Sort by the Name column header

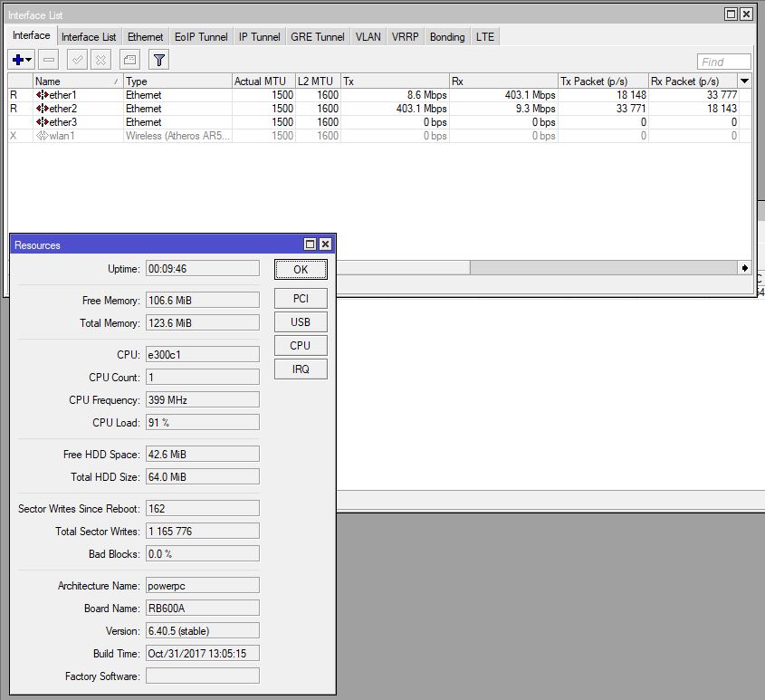[78, 81]
